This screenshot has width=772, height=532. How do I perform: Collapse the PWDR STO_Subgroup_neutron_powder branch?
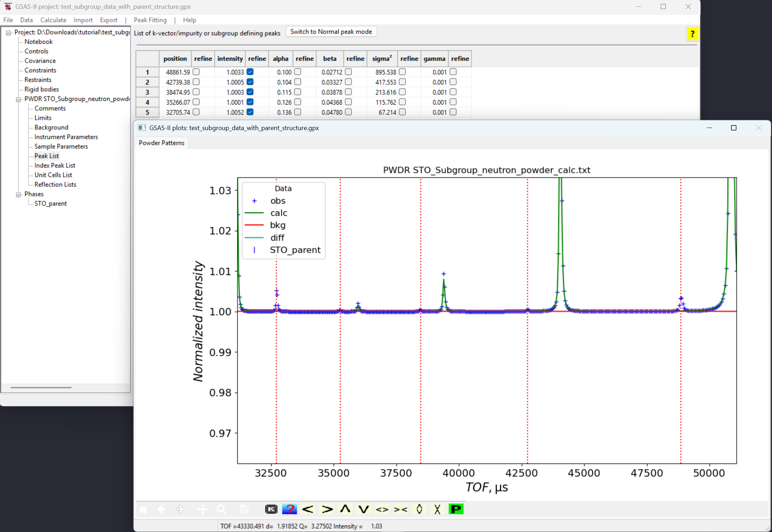18,99
